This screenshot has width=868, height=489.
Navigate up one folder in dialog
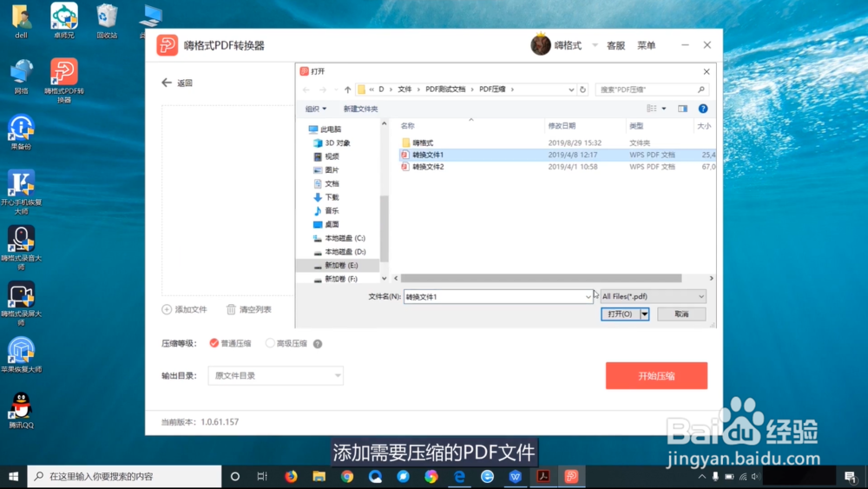click(348, 89)
